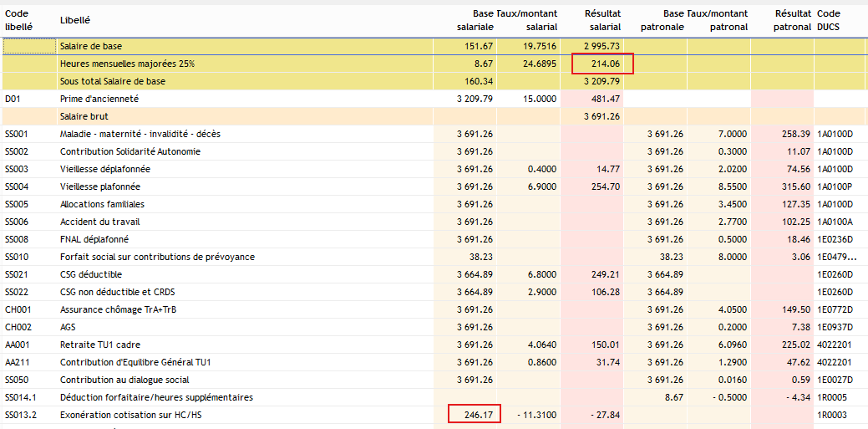This screenshot has width=868, height=429.
Task: Click the D01 code cell
Action: click(13, 99)
